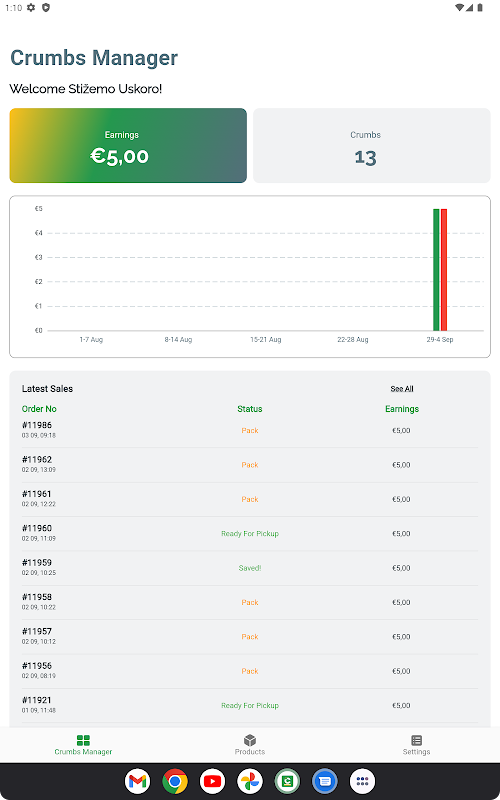Launch Chrome browser from the dock
Screen dimensions: 500x800
coord(175,781)
